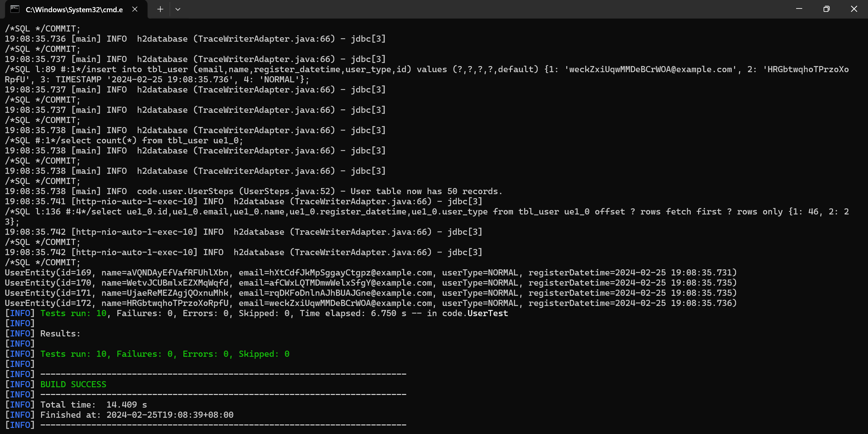Click the UserEntity(id=171 output line
Screen dimensions: 868x434
[x=371, y=293]
